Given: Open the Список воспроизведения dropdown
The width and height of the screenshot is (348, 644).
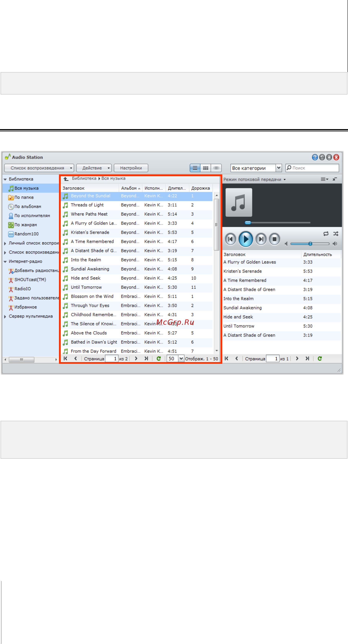Looking at the screenshot, I should tap(39, 168).
